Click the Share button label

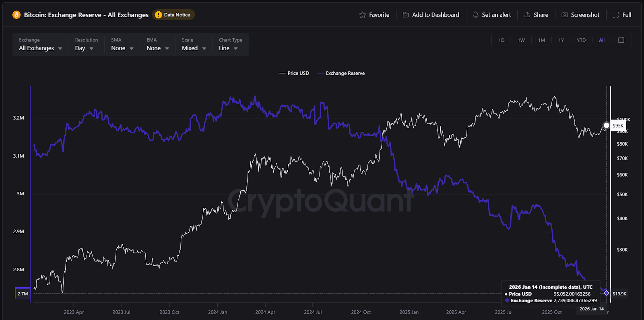pyautogui.click(x=541, y=15)
